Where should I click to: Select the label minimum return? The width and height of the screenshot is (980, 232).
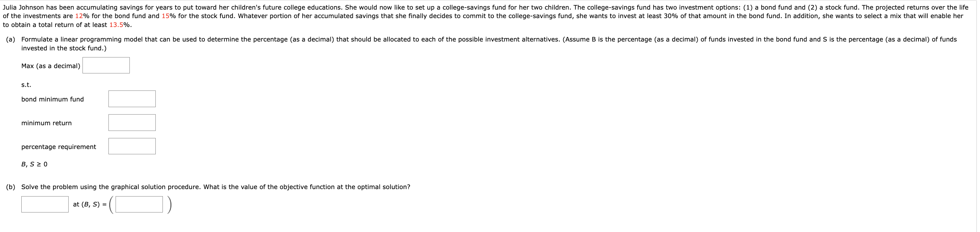click(47, 123)
